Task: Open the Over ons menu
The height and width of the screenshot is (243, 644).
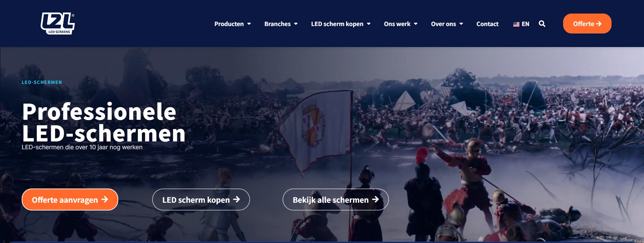Action: pos(443,24)
